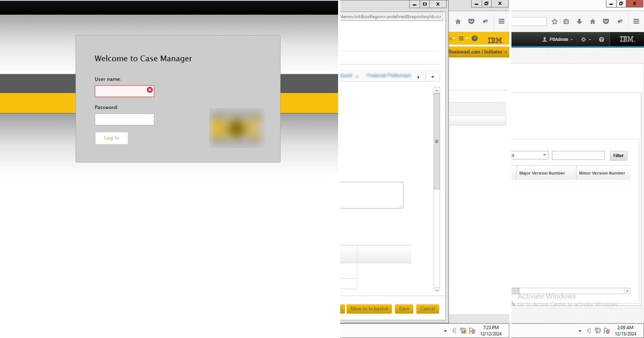Click Pocket icon in the P8Admin browser window
Viewport: 644px width, 338px height.
coord(606,21)
